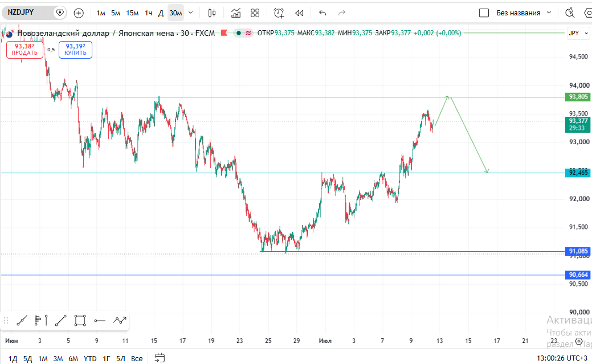This screenshot has width=592, height=364.
Task: Show full history with Все
Action: pyautogui.click(x=137, y=359)
